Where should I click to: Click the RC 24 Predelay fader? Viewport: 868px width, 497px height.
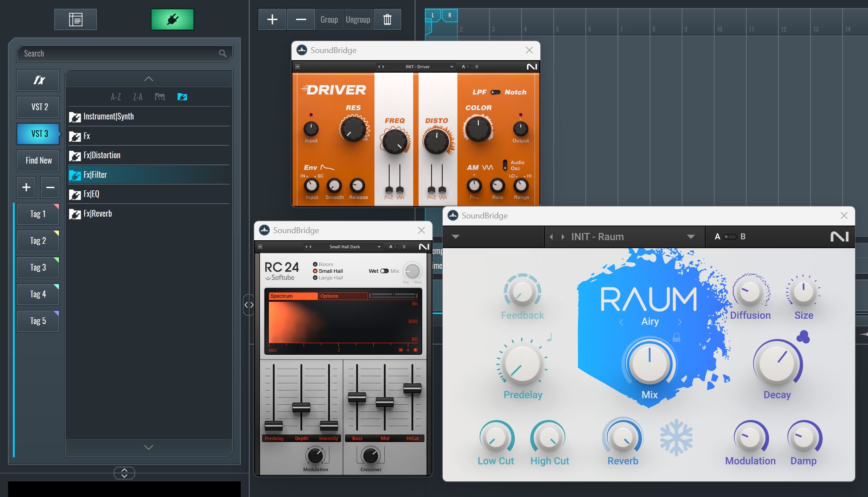tap(274, 425)
